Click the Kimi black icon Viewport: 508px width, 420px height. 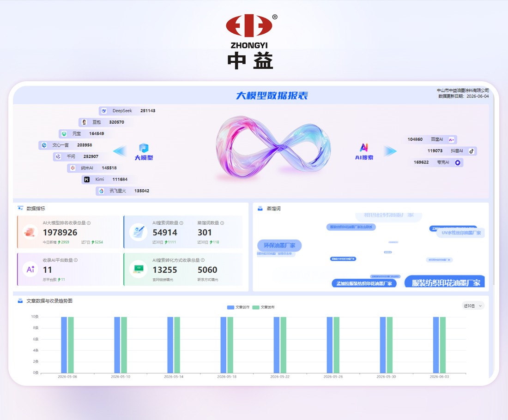tap(87, 180)
